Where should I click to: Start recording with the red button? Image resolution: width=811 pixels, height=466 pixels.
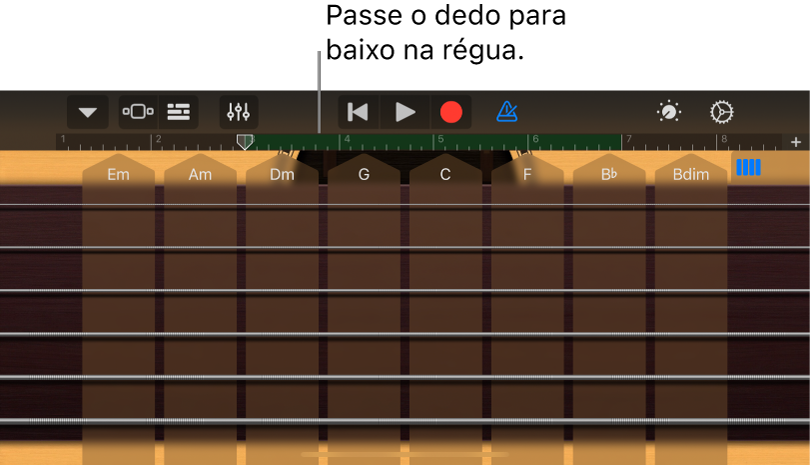450,112
